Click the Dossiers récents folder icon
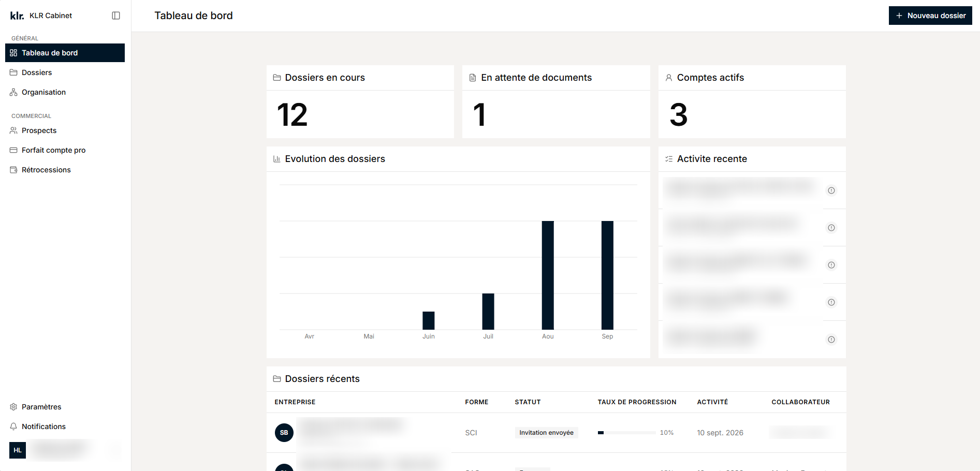Screen dimensions: 980x471 277,379
